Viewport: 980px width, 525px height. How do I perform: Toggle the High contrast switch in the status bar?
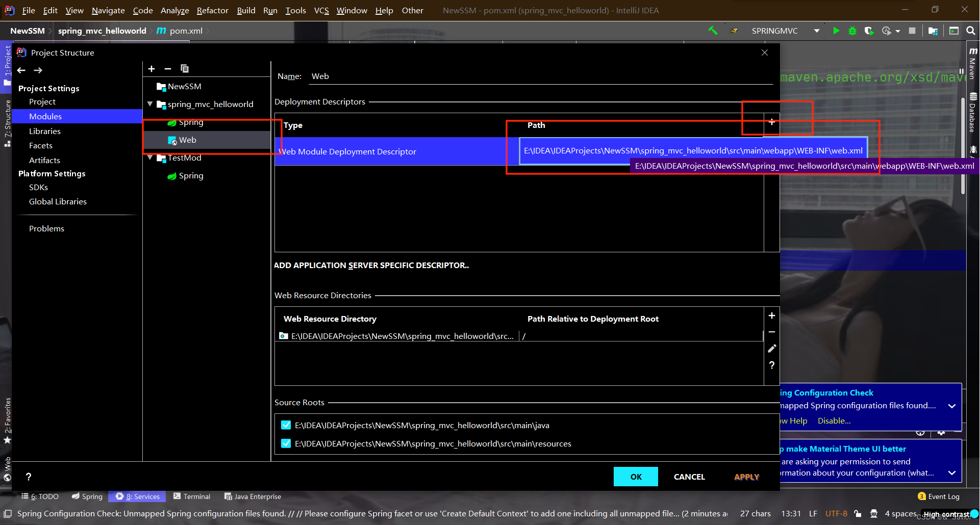click(974, 514)
